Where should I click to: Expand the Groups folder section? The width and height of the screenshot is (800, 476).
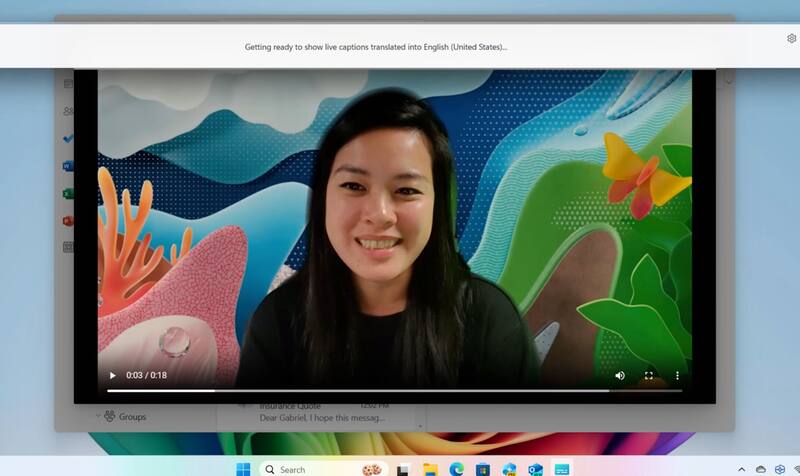pyautogui.click(x=99, y=416)
